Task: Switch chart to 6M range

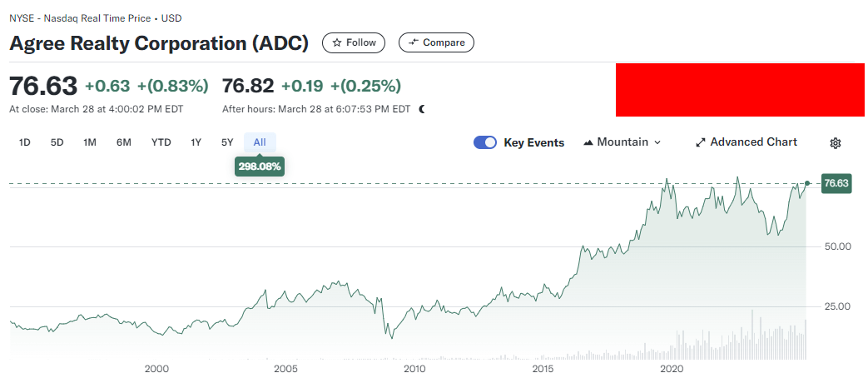Action: click(123, 142)
